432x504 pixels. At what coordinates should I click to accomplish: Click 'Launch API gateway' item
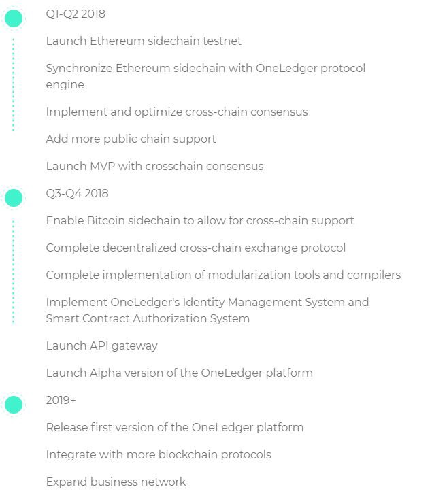(101, 346)
